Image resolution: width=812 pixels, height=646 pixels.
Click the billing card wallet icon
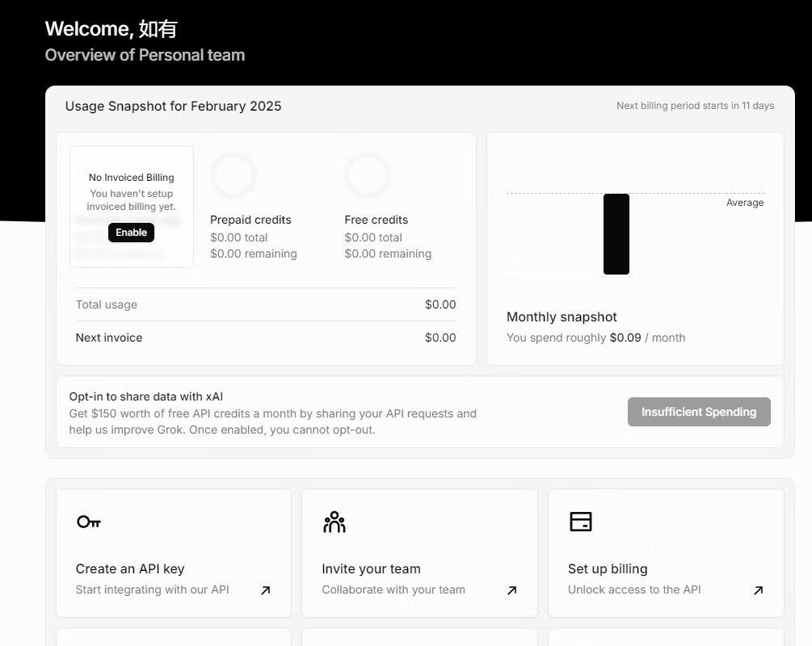click(580, 522)
